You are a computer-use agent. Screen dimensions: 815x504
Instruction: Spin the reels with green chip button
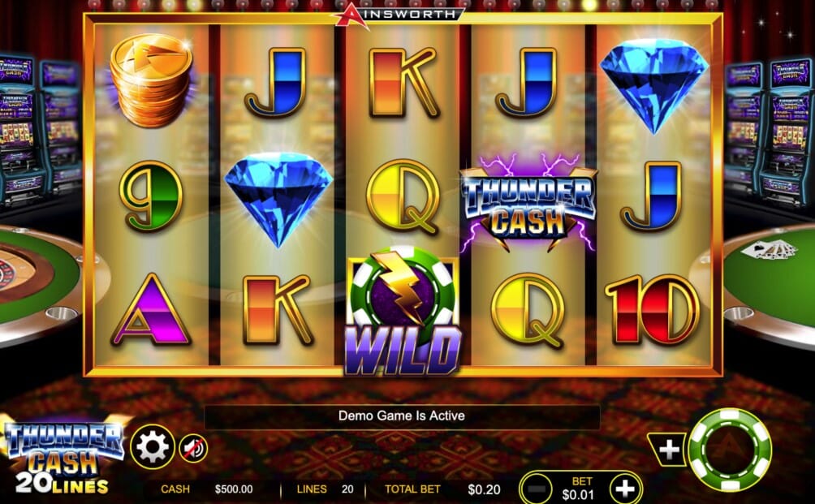730,450
